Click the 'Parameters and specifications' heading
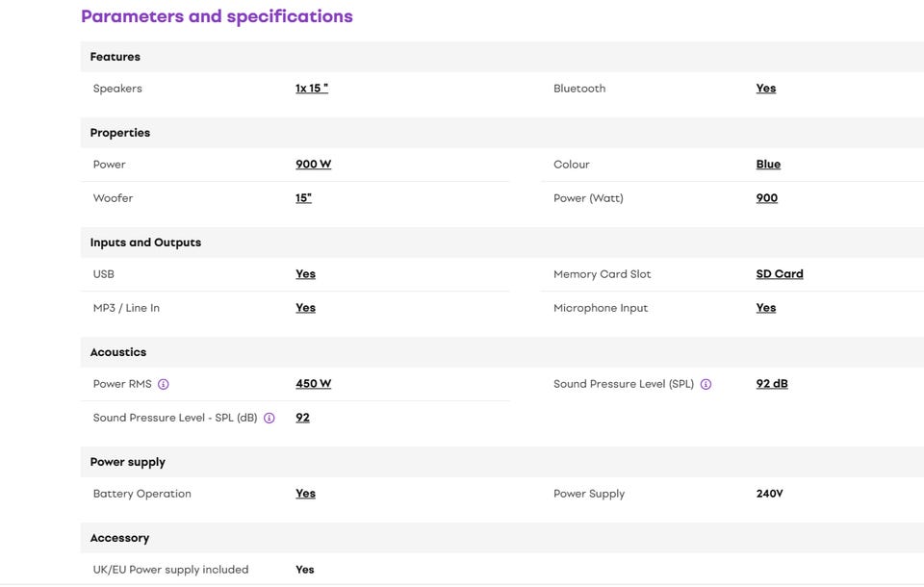 click(217, 16)
